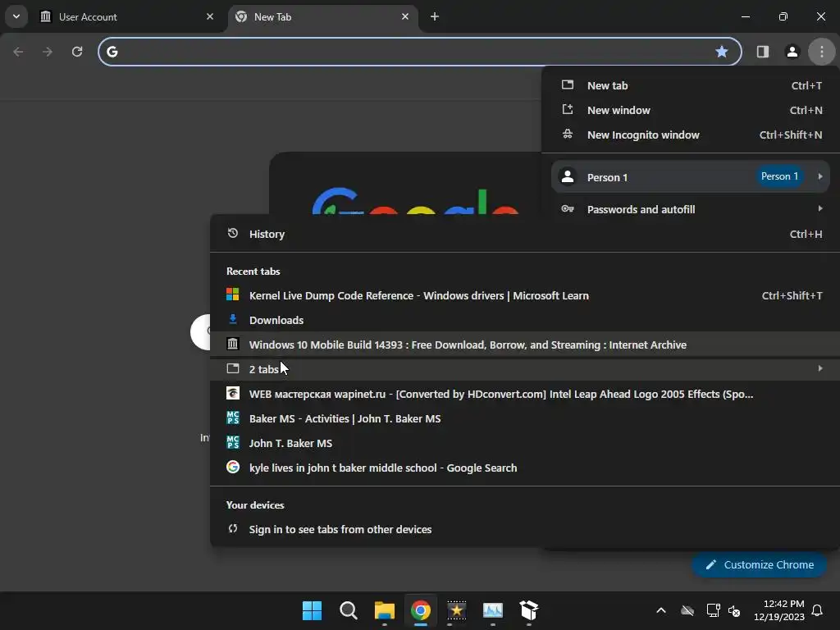
Task: Reopen WEB мастерская wapinet.ru tab
Action: click(525, 395)
